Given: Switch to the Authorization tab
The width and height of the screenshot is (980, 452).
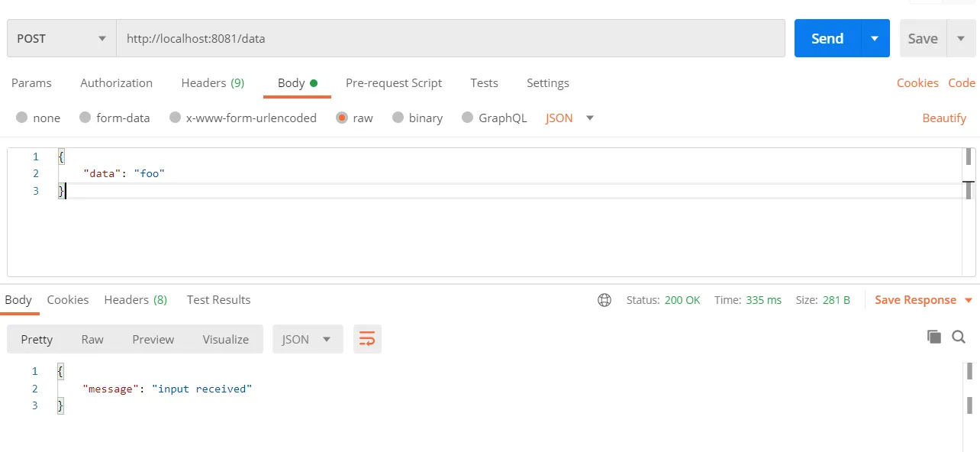Looking at the screenshot, I should (x=116, y=82).
